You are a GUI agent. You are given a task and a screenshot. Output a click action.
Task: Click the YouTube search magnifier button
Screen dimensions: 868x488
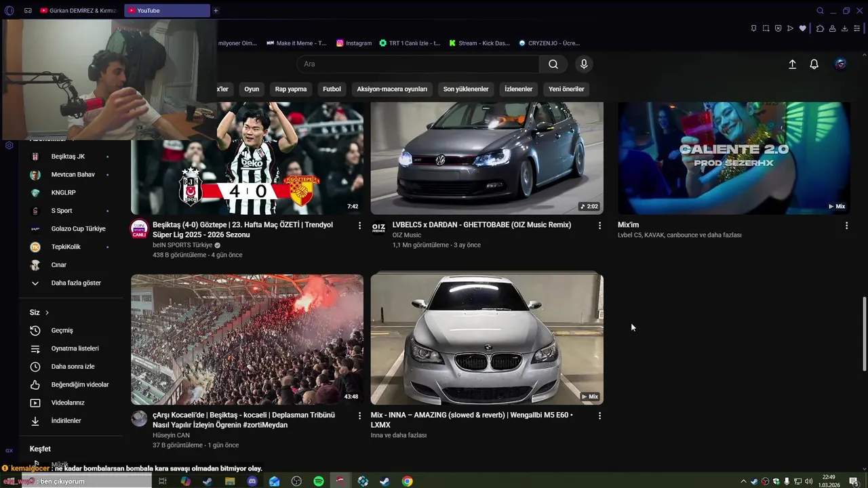pyautogui.click(x=553, y=64)
